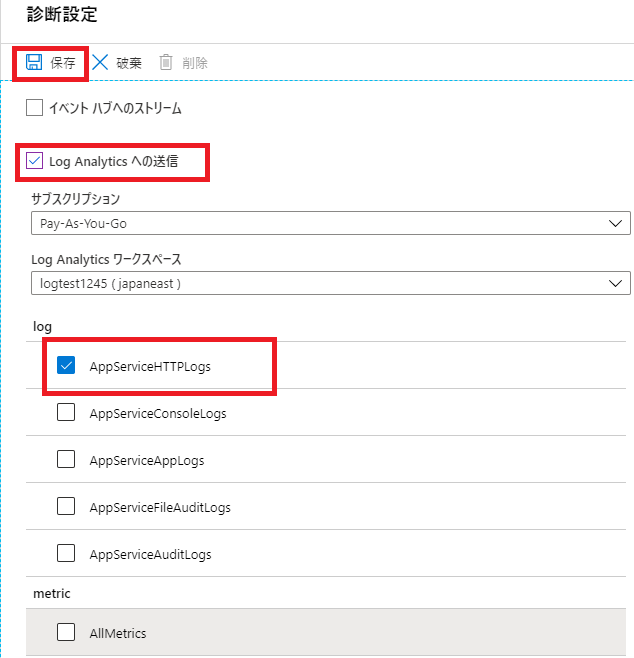Click the 保存 save label
This screenshot has height=658, width=634.
point(63,63)
